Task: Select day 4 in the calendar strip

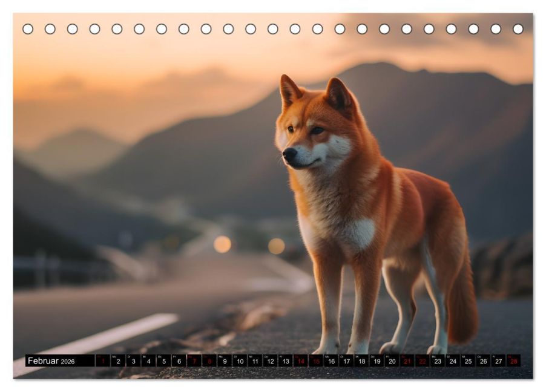Action: (x=149, y=361)
